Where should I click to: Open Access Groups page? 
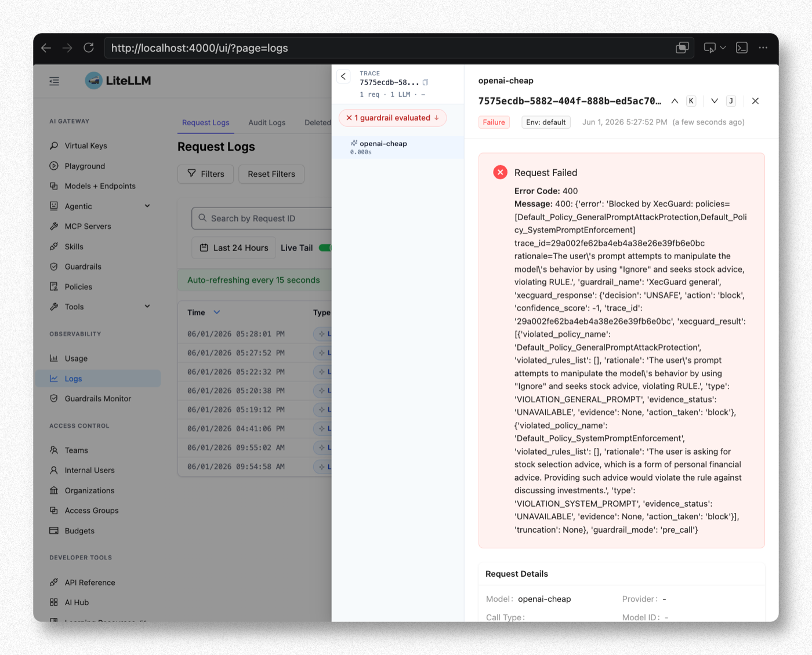point(92,511)
